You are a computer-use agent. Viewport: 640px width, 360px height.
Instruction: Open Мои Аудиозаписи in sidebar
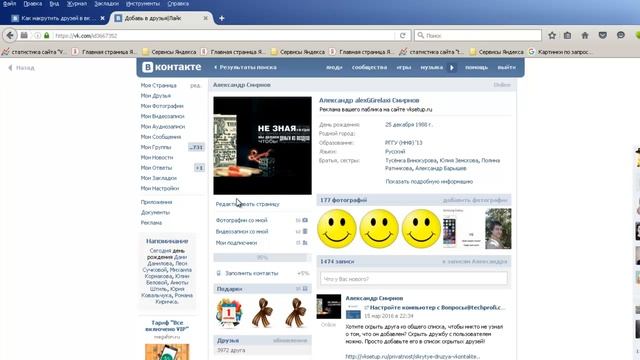[163, 127]
